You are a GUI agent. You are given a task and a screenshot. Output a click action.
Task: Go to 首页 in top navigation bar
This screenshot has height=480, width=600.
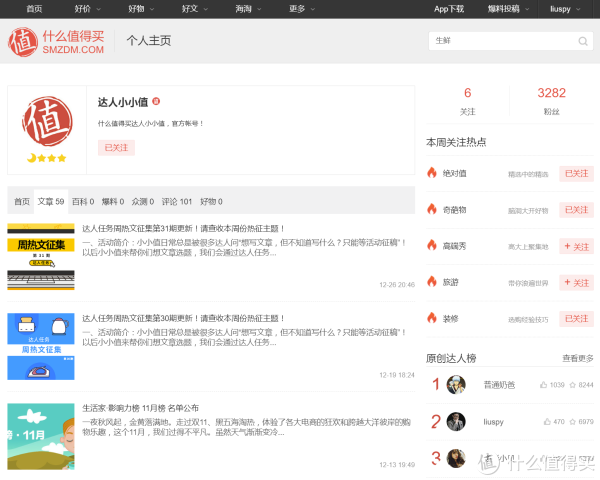(x=34, y=9)
